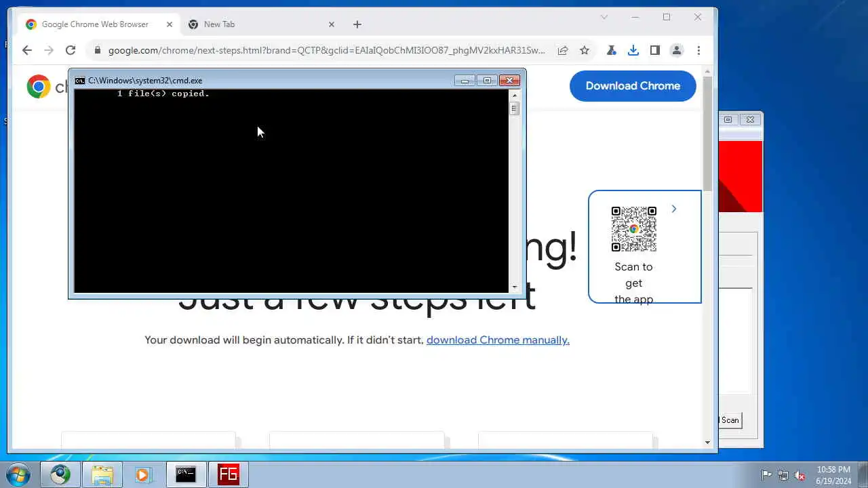Click cmd.exe title bar icon

(x=80, y=81)
